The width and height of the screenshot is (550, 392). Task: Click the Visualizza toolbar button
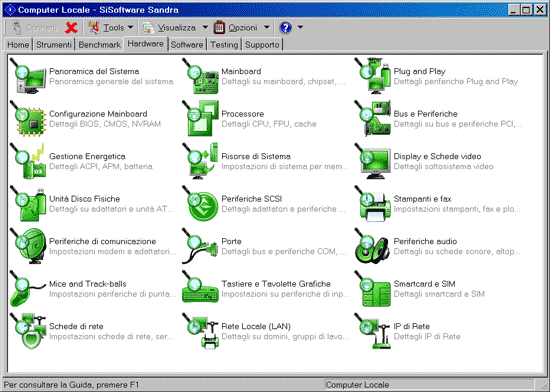(x=170, y=27)
